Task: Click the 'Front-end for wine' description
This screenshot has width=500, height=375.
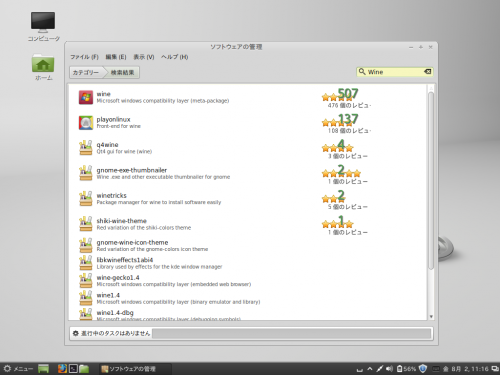Action: [x=119, y=126]
